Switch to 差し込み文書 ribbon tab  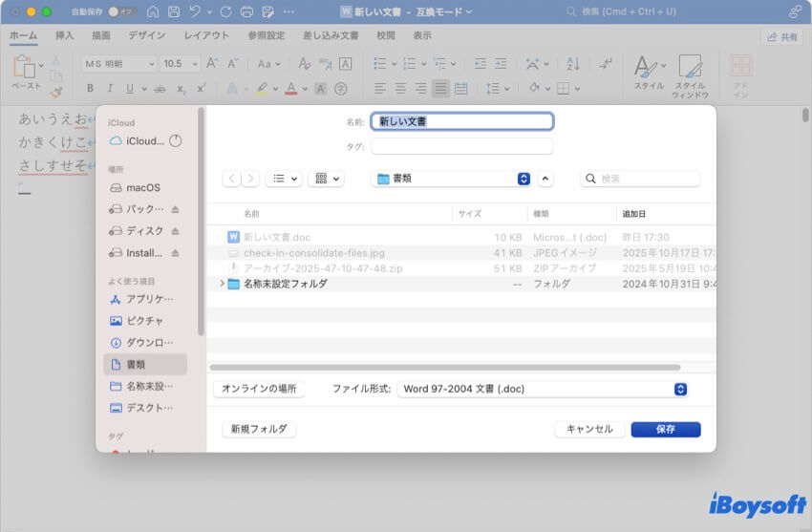[331, 35]
